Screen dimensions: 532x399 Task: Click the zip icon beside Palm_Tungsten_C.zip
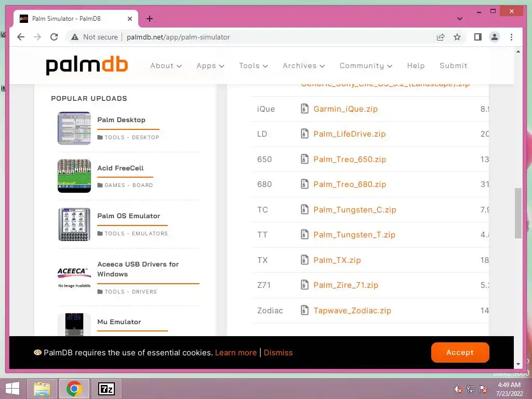pos(304,209)
